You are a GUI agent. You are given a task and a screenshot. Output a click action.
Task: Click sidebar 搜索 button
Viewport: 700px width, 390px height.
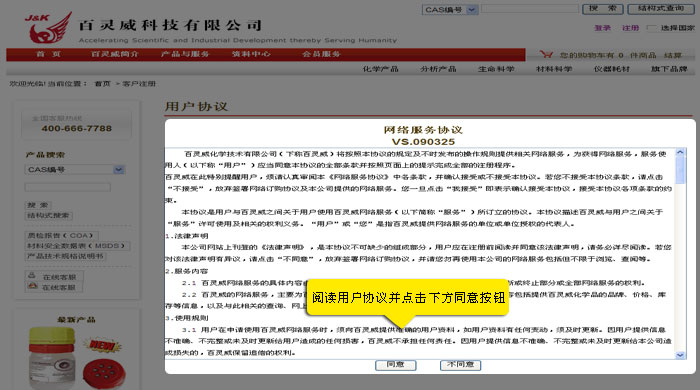[x=38, y=205]
